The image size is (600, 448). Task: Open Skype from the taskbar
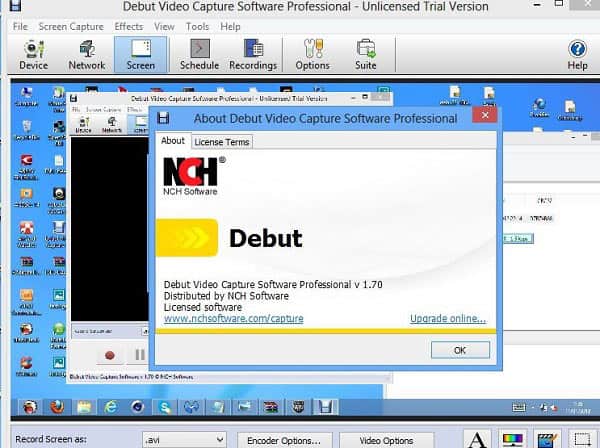click(x=165, y=407)
